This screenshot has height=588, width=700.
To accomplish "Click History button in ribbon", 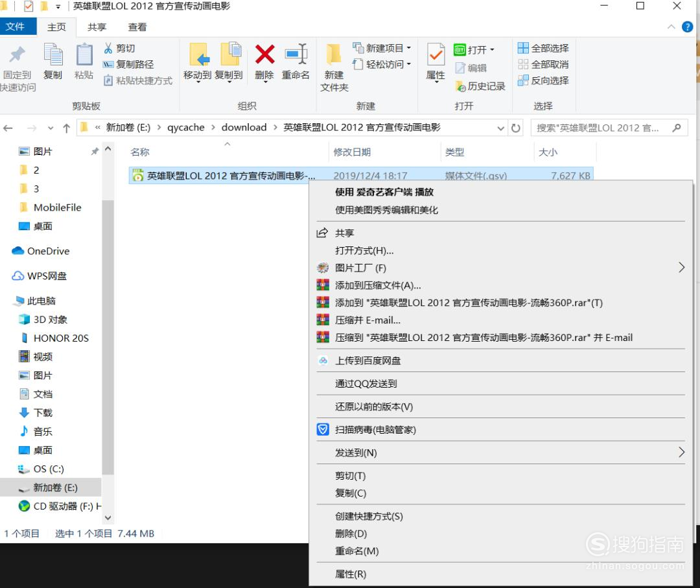I will point(480,86).
